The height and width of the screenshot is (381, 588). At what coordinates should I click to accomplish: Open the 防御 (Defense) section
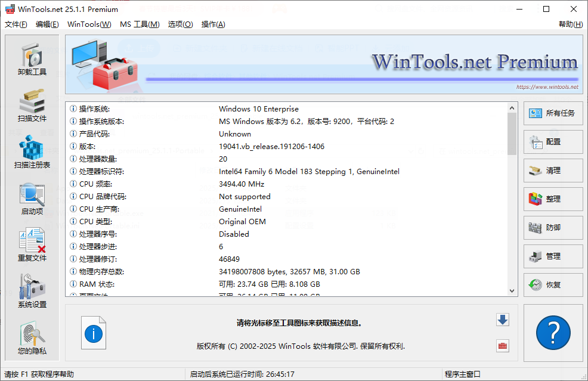tap(553, 228)
